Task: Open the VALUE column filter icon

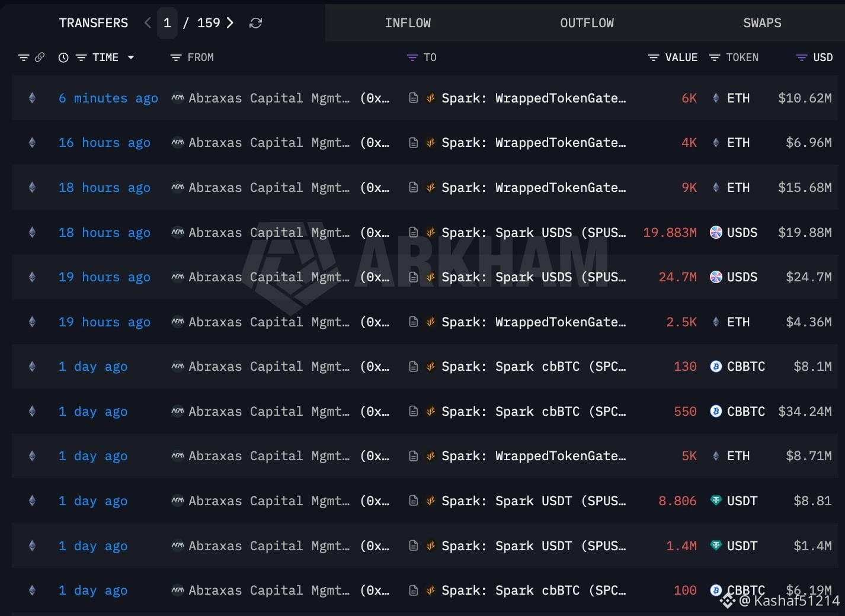Action: pyautogui.click(x=654, y=57)
